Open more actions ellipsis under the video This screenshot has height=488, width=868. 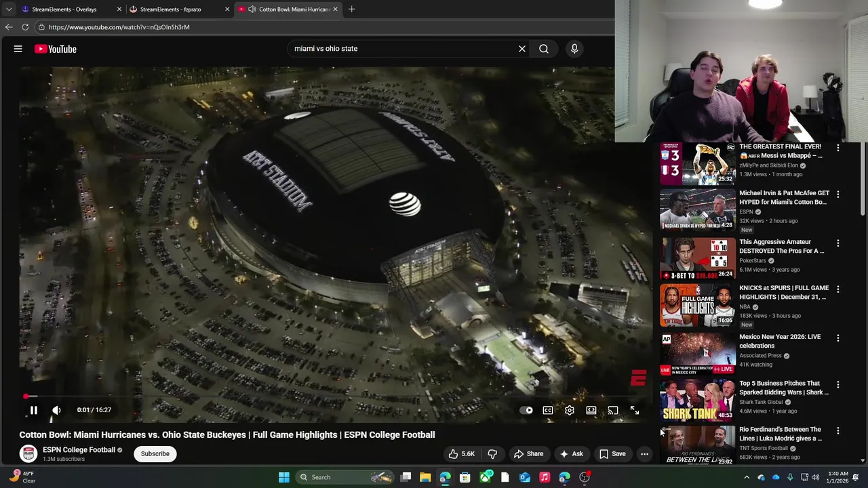coord(645,454)
